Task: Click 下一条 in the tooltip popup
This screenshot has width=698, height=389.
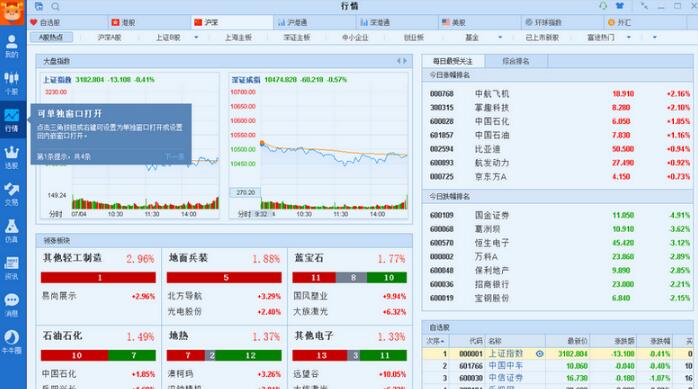Action: [174, 157]
